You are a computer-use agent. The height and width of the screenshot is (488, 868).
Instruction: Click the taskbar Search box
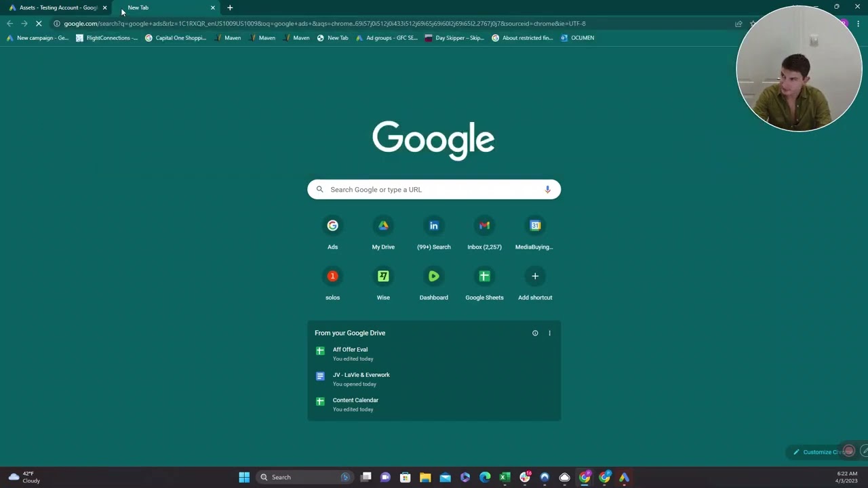(304, 477)
